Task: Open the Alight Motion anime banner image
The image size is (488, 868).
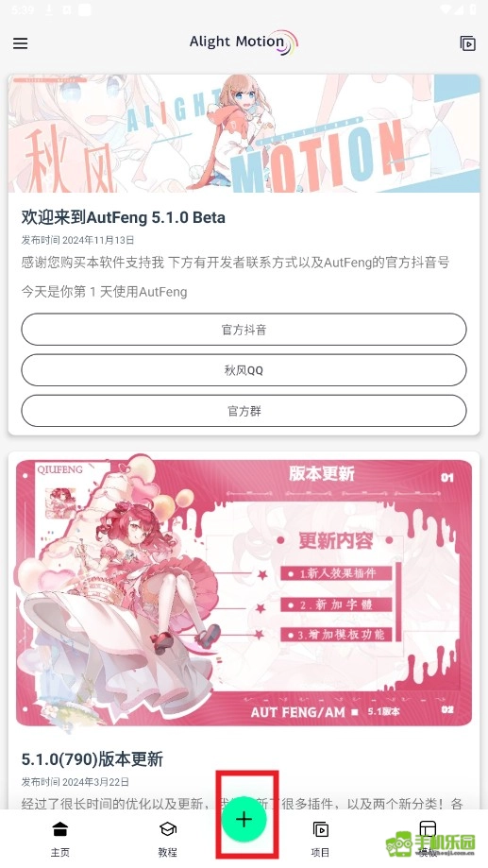Action: coord(244,133)
